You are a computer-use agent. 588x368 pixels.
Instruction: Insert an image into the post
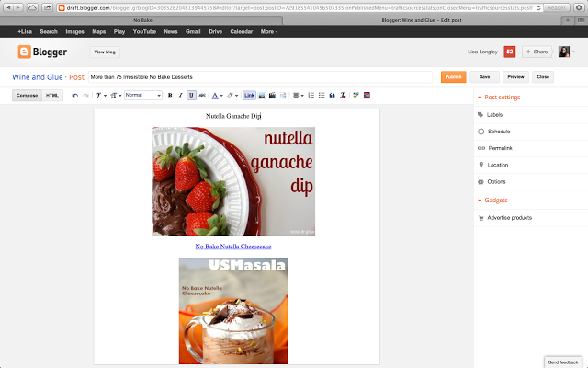[262, 96]
